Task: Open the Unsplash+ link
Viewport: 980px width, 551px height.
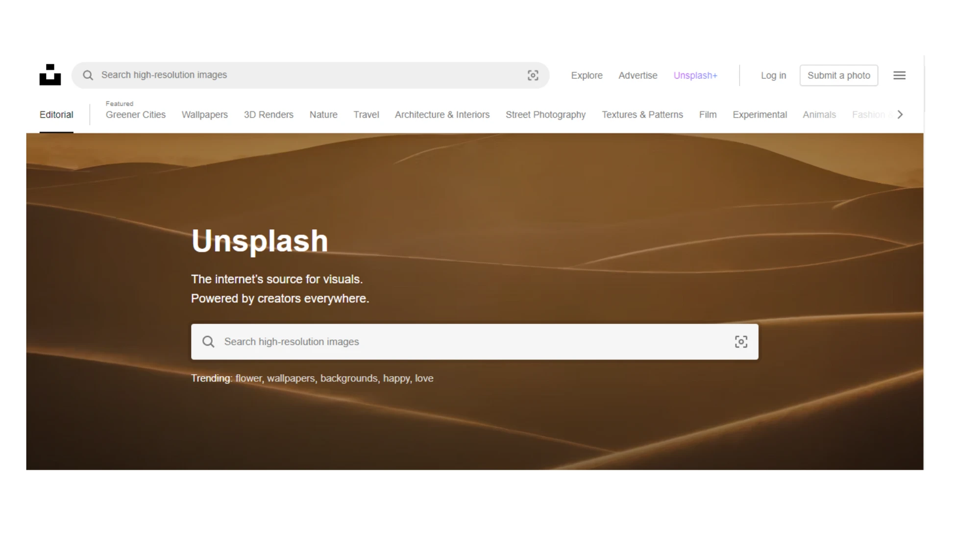Action: point(695,75)
